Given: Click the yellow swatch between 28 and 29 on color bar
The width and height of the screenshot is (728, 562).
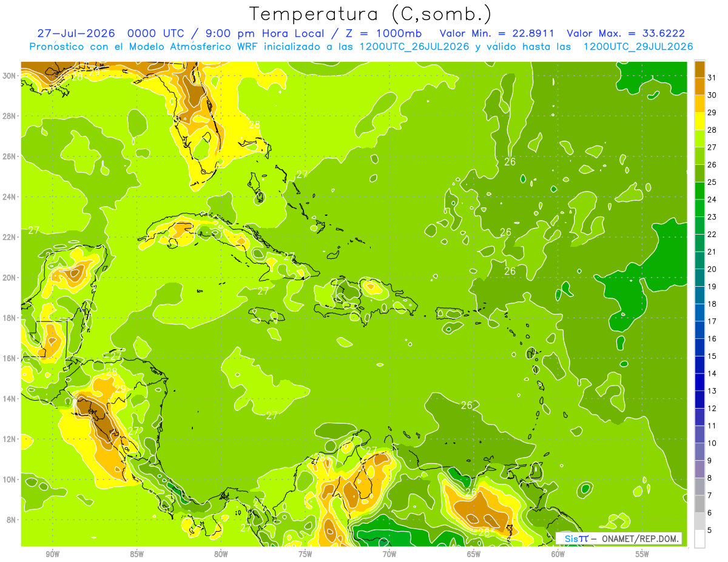Looking at the screenshot, I should tap(699, 121).
